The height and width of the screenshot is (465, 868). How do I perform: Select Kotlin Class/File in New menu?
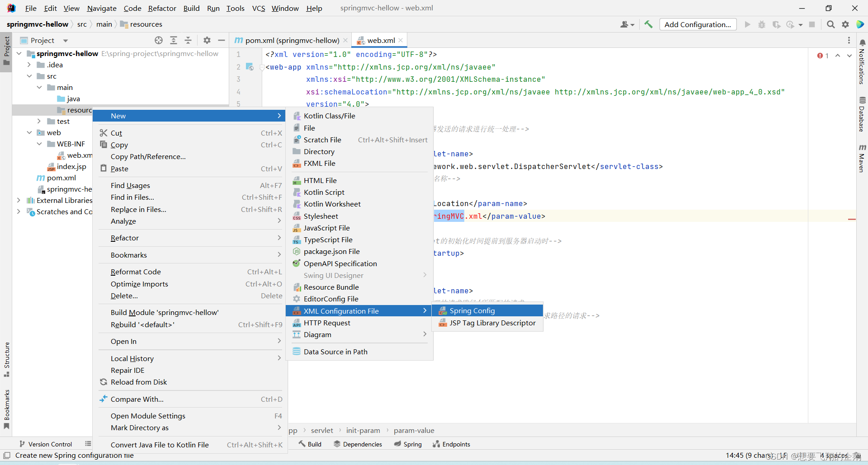[x=359, y=116]
